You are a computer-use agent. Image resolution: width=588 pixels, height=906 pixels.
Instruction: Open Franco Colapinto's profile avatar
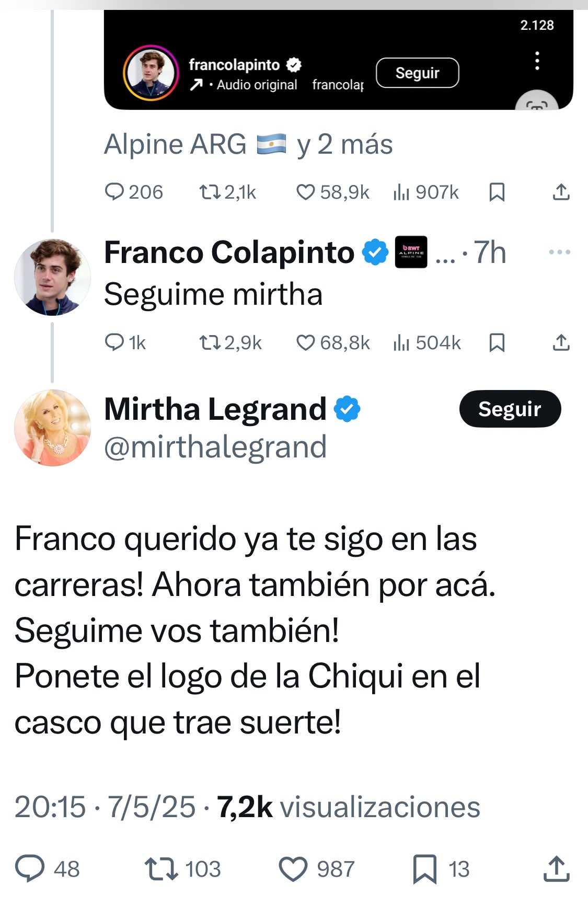[x=52, y=277]
